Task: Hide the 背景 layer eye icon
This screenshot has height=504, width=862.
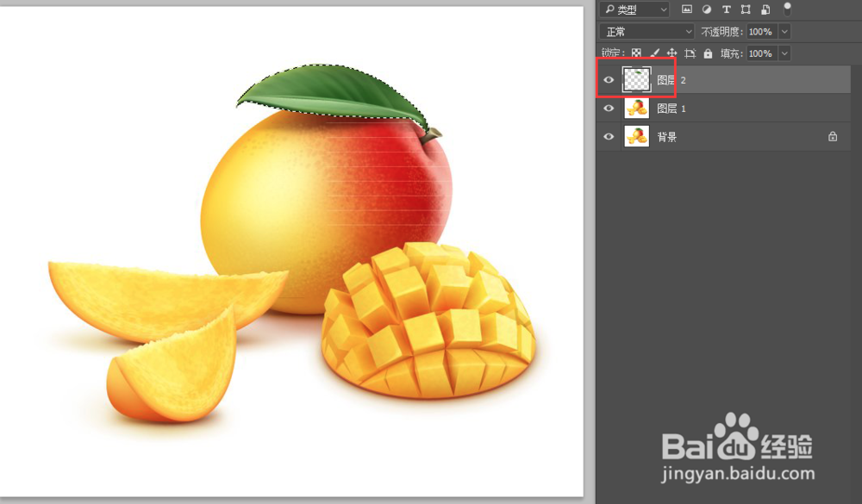Action: pyautogui.click(x=609, y=136)
